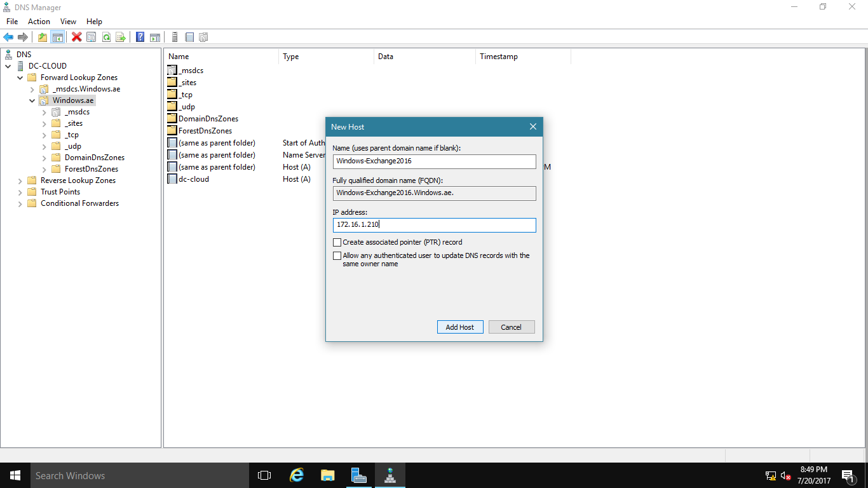The image size is (868, 488).
Task: Collapse the DC-CLOUD server node
Action: point(8,66)
